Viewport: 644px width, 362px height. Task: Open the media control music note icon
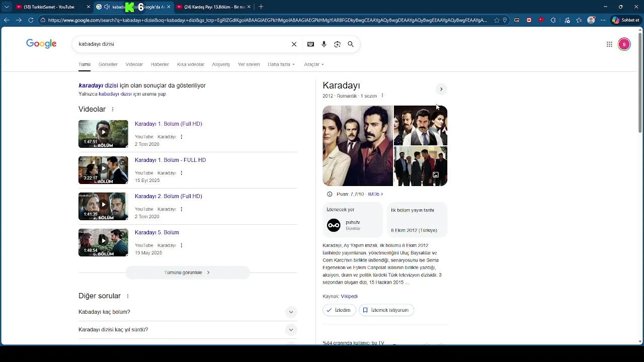click(x=567, y=20)
